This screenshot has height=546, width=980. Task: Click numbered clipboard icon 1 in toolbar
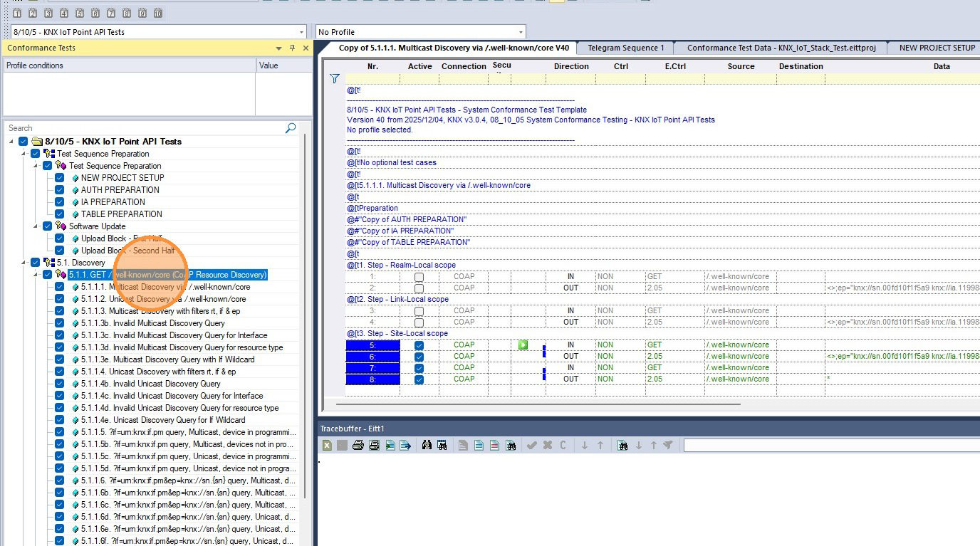click(x=17, y=14)
